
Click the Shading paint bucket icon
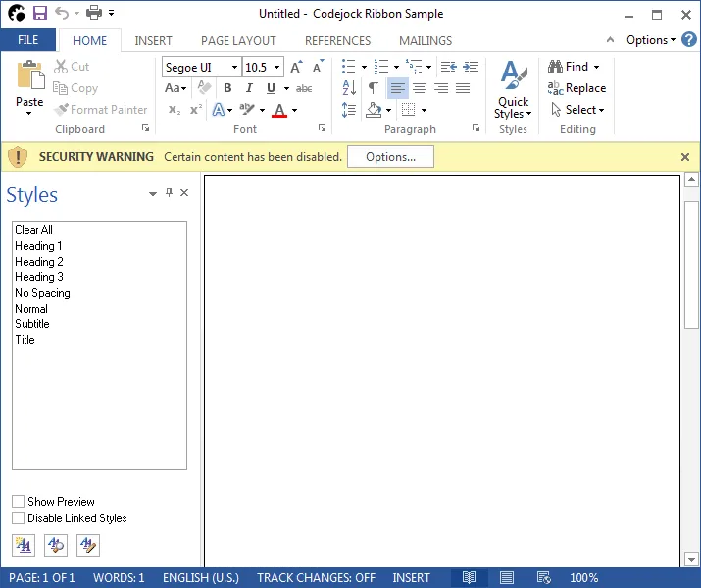click(374, 110)
